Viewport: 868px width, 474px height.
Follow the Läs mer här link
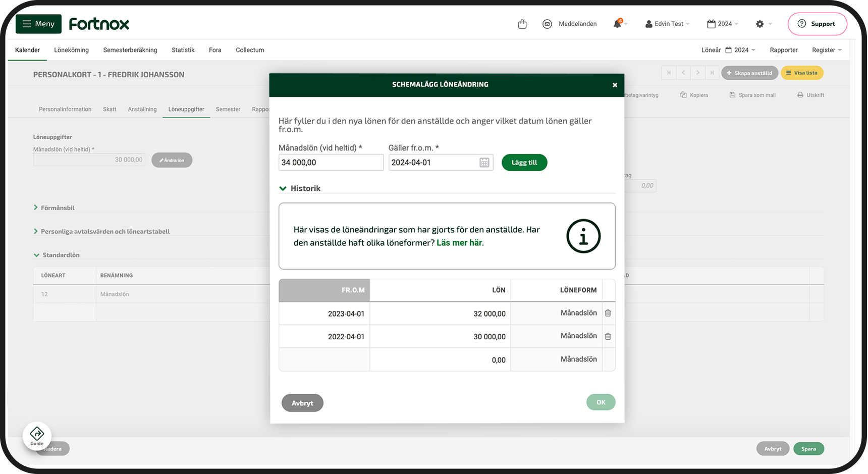[x=459, y=243]
